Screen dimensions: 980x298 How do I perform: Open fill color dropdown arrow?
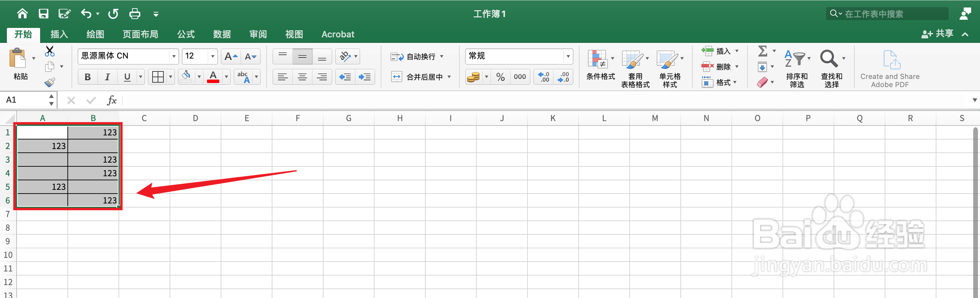pyautogui.click(x=199, y=77)
